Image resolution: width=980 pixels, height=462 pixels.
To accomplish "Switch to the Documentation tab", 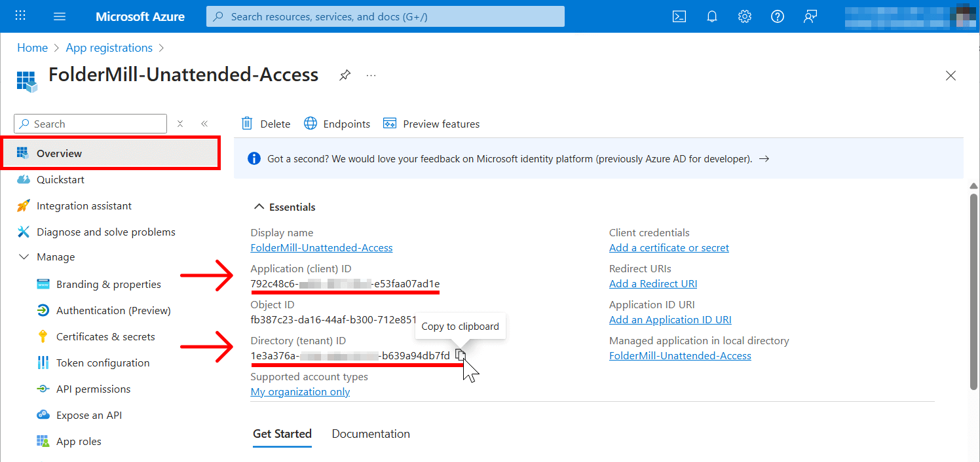I will [x=370, y=433].
